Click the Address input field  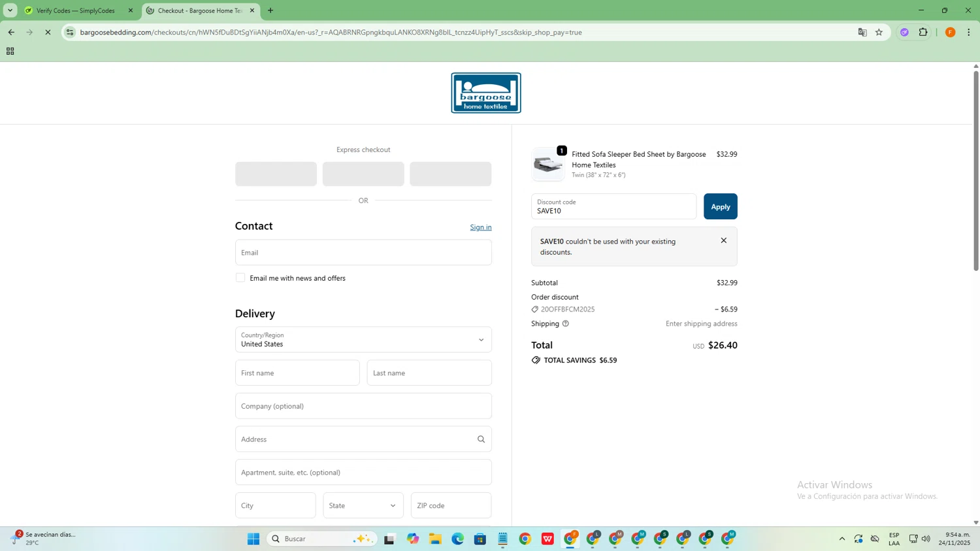363,439
